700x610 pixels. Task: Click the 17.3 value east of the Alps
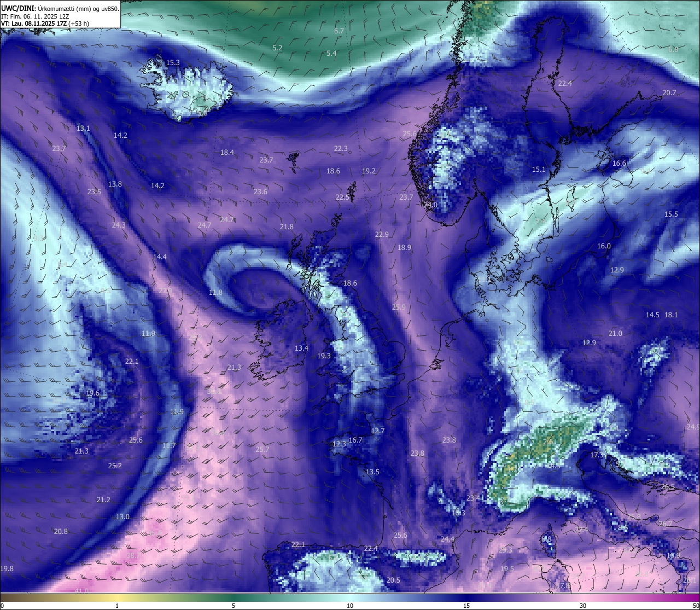(597, 455)
